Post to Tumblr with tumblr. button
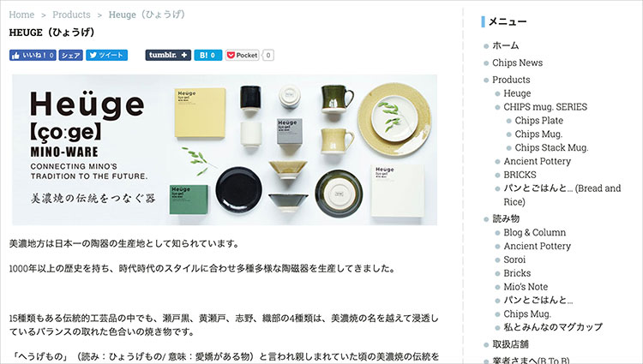 168,56
